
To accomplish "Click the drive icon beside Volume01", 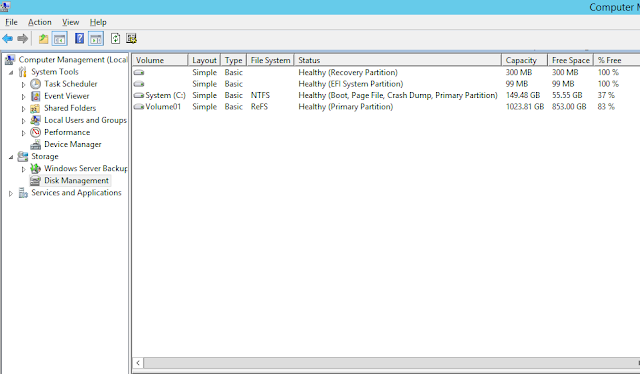I will click(x=139, y=107).
